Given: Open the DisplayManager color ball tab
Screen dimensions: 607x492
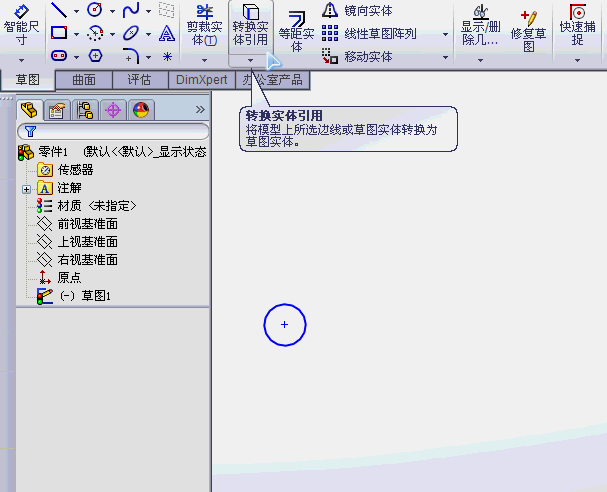Looking at the screenshot, I should (x=141, y=110).
